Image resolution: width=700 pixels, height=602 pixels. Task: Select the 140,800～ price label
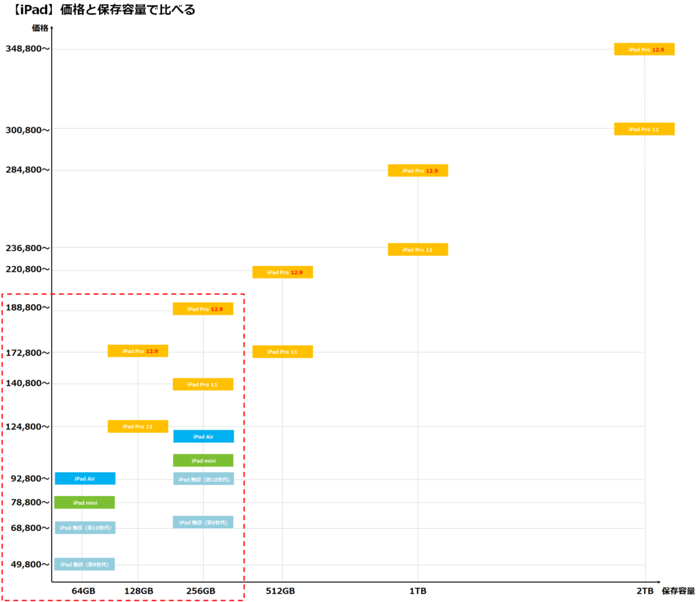point(27,383)
